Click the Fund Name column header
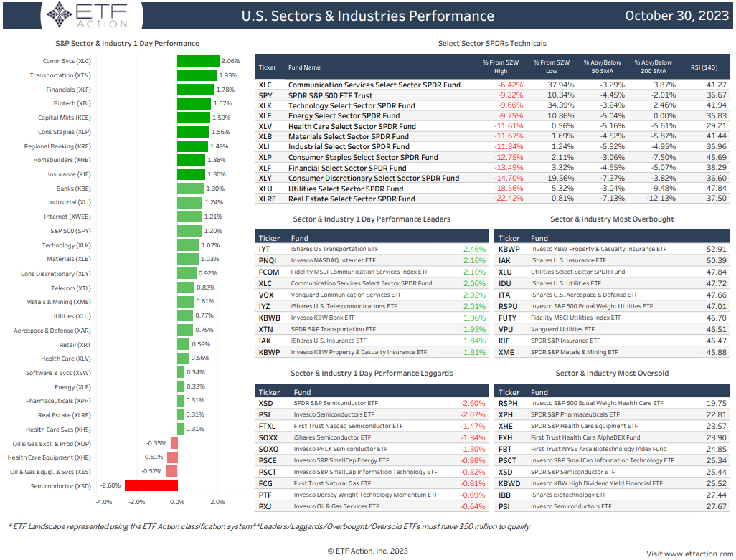736x560 pixels. tap(304, 67)
